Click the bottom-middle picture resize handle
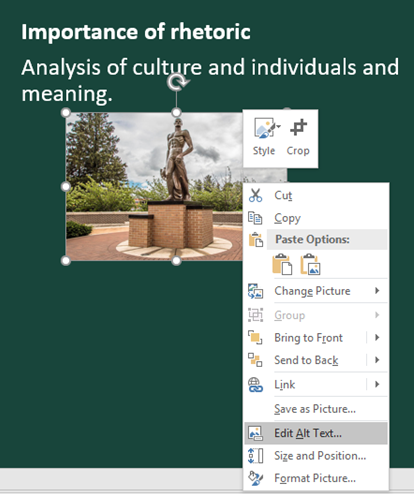Viewport: 414px width, 494px height. (176, 261)
